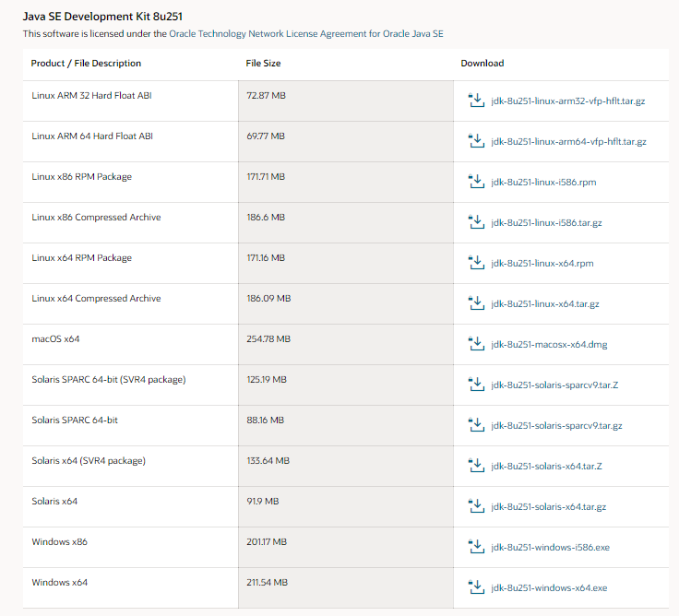This screenshot has width=679, height=616.
Task: Download jdk-8u251-solaris-x64.tar.gz file link
Action: [x=548, y=507]
